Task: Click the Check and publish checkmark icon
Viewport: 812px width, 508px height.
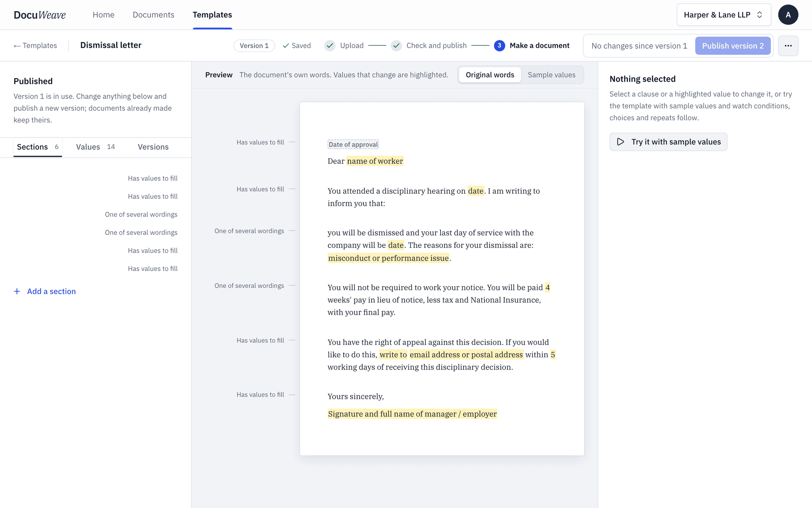Action: click(396, 45)
